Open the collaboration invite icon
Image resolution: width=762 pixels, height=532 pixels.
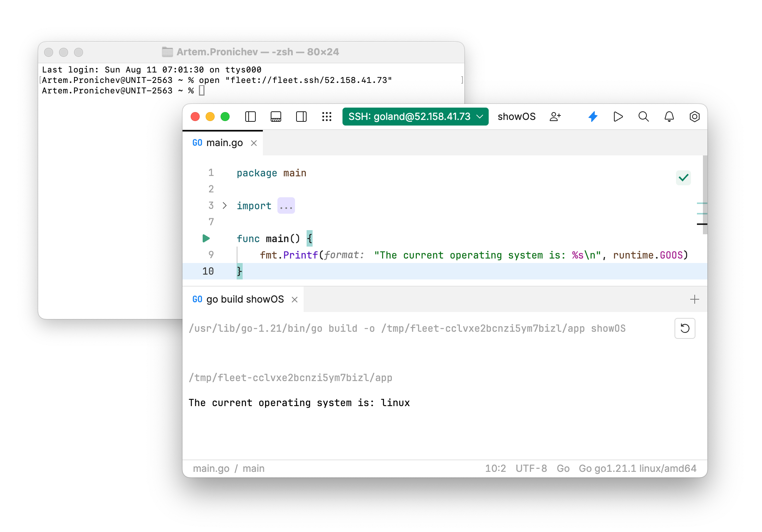pyautogui.click(x=555, y=117)
